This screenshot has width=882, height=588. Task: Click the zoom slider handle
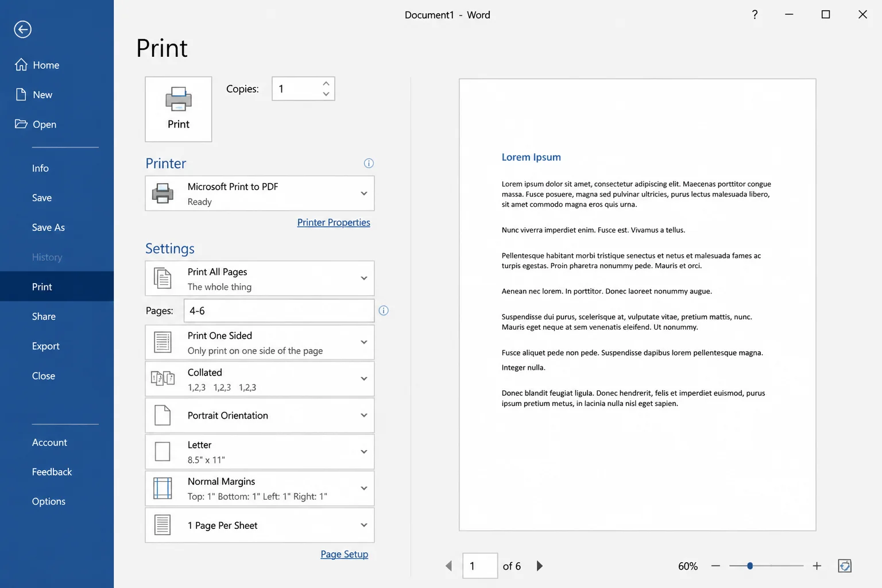click(750, 566)
